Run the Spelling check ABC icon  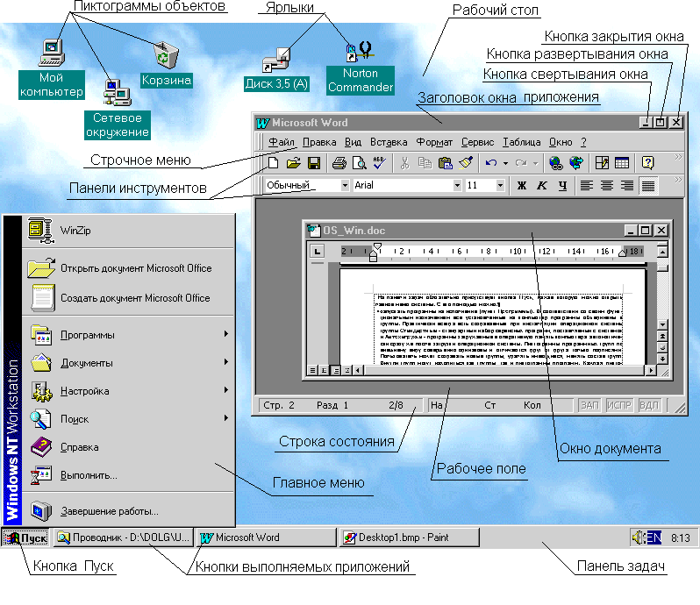(x=380, y=163)
